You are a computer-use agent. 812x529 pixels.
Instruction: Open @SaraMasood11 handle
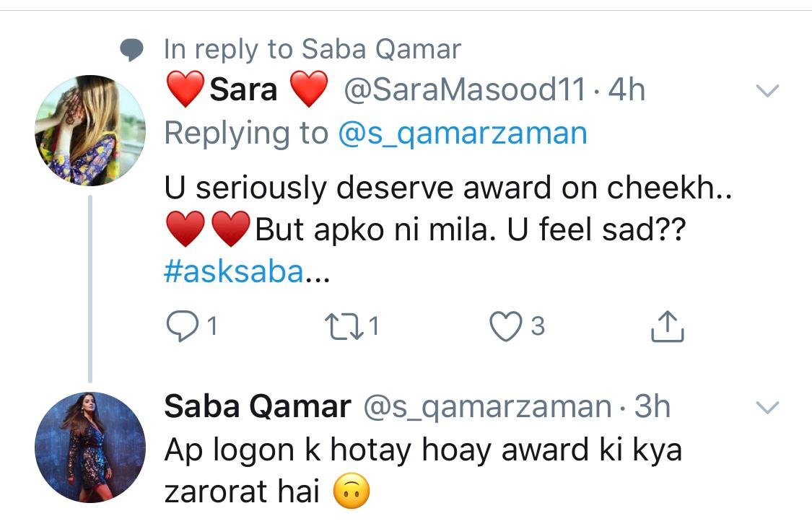[x=465, y=90]
